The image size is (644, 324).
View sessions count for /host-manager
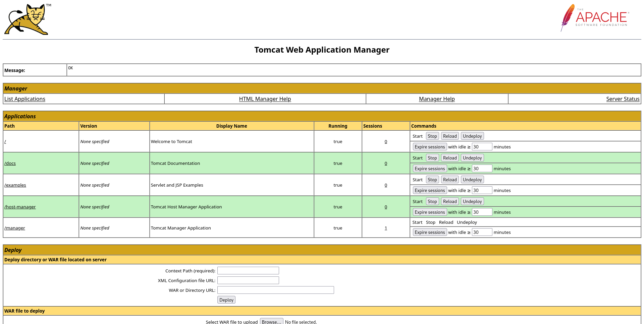pos(386,207)
